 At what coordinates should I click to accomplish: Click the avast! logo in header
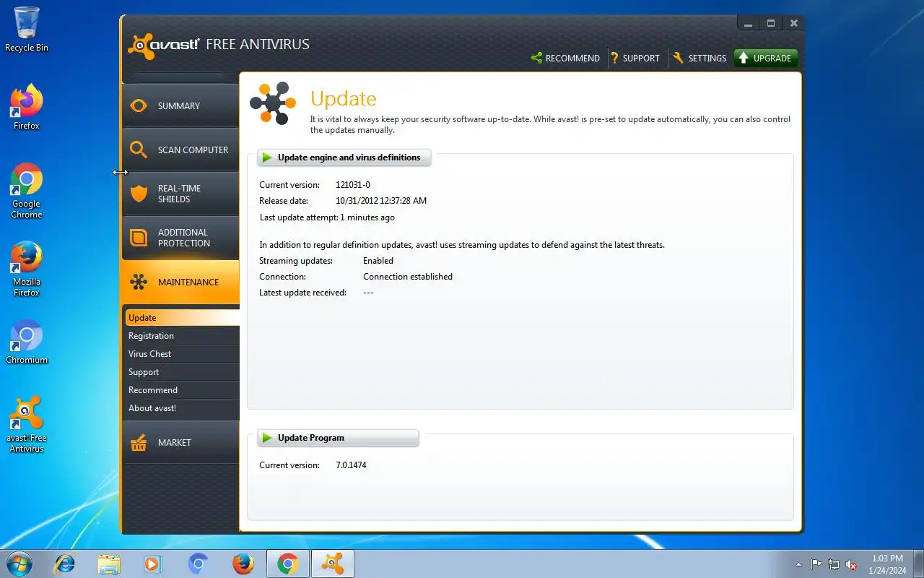click(163, 46)
